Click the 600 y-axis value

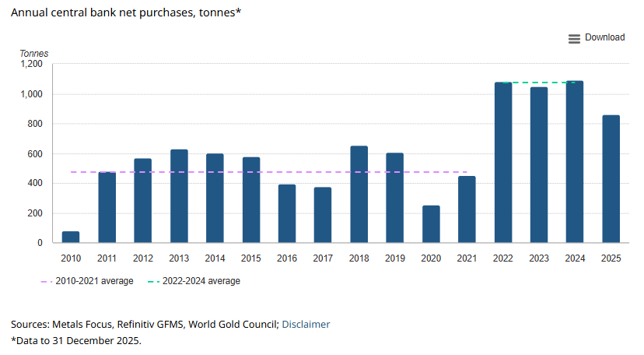point(35,154)
